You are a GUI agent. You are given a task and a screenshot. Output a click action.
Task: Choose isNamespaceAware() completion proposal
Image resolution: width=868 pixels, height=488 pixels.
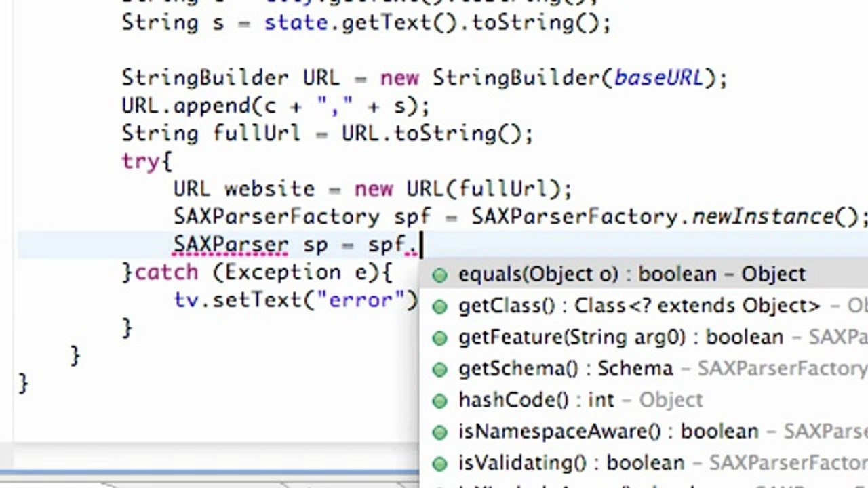point(644,432)
